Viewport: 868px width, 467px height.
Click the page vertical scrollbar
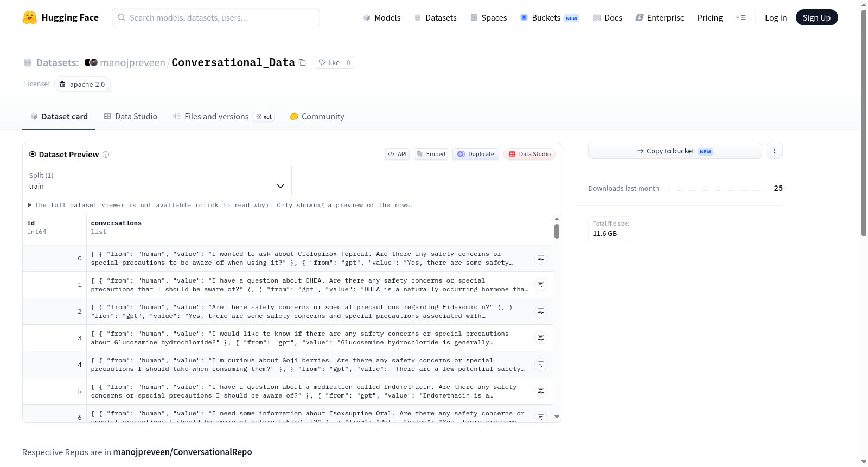[864, 123]
